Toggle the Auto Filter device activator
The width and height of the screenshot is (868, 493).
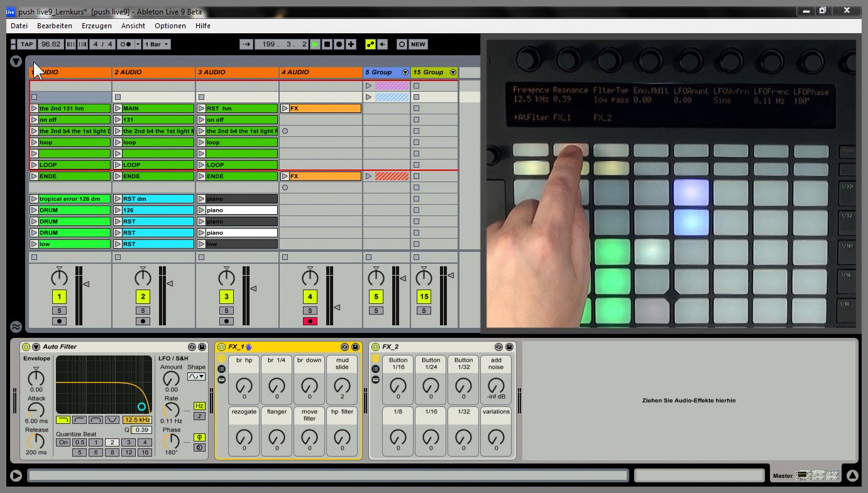tap(26, 347)
